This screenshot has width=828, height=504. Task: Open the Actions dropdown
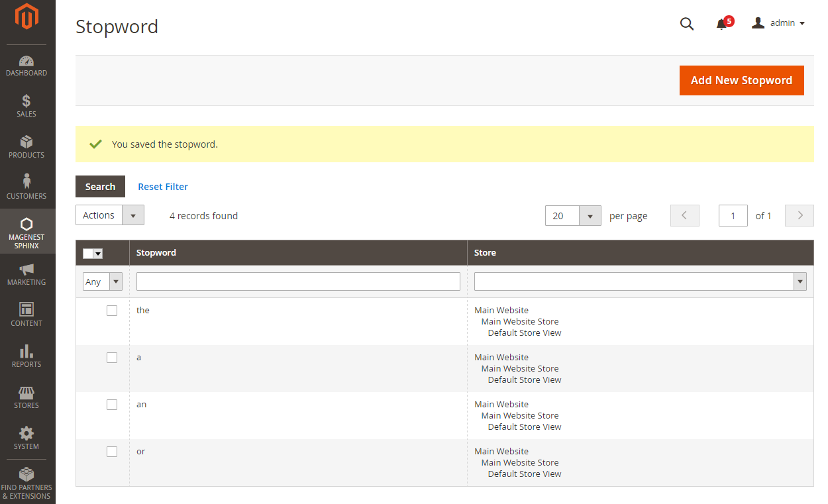tap(109, 215)
